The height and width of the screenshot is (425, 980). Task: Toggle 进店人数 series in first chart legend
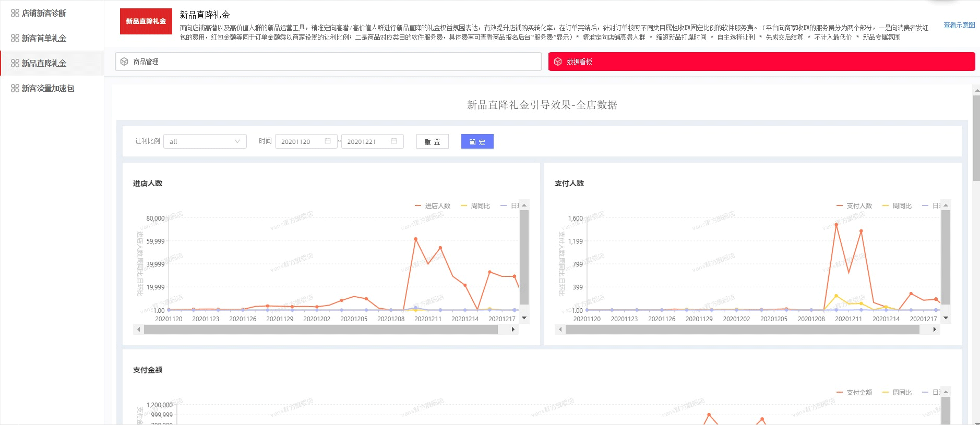433,206
